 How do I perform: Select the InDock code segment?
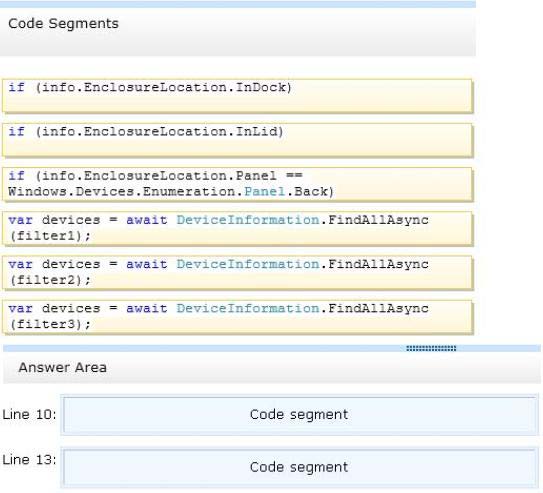237,96
